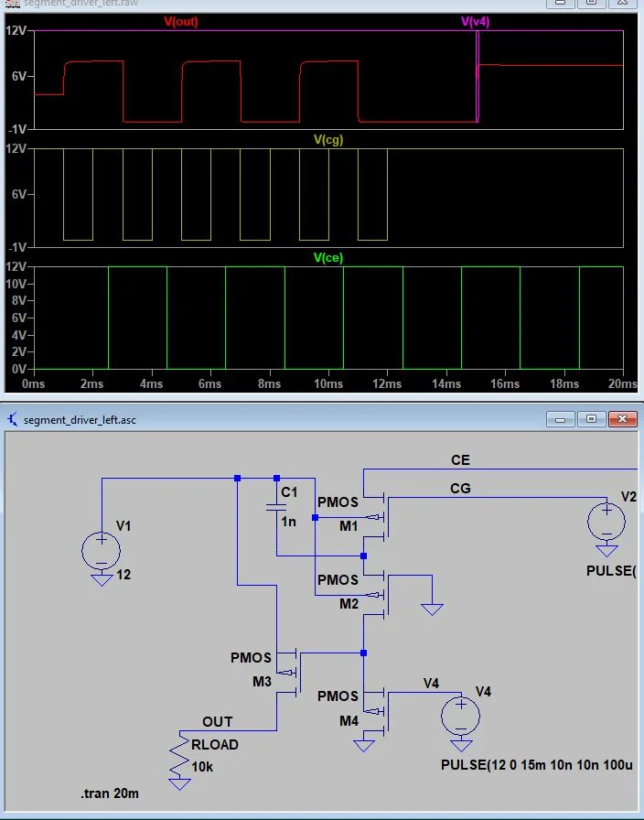Viewport: 644px width, 820px height.
Task: Click the junction dot at M3's gate wire
Action: click(364, 653)
